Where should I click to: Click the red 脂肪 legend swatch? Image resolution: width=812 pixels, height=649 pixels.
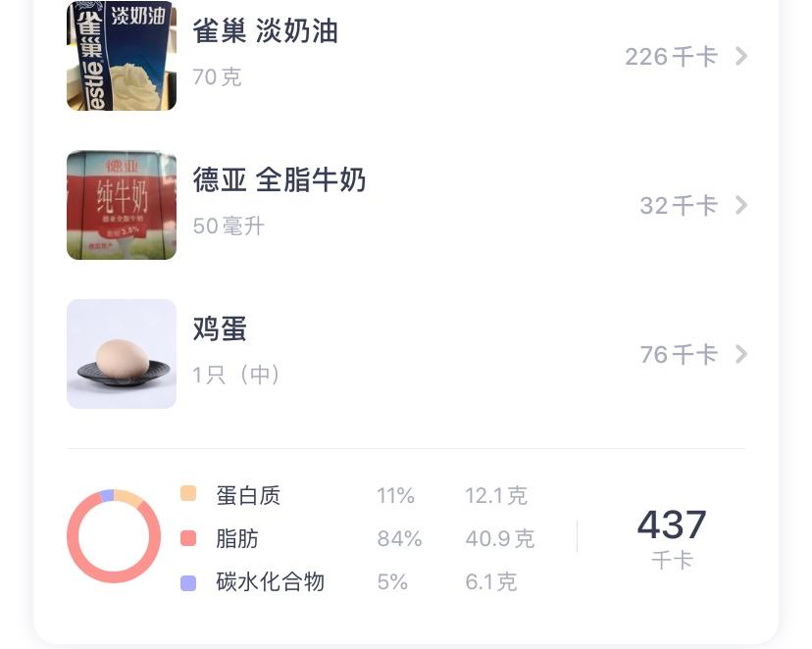pos(188,538)
